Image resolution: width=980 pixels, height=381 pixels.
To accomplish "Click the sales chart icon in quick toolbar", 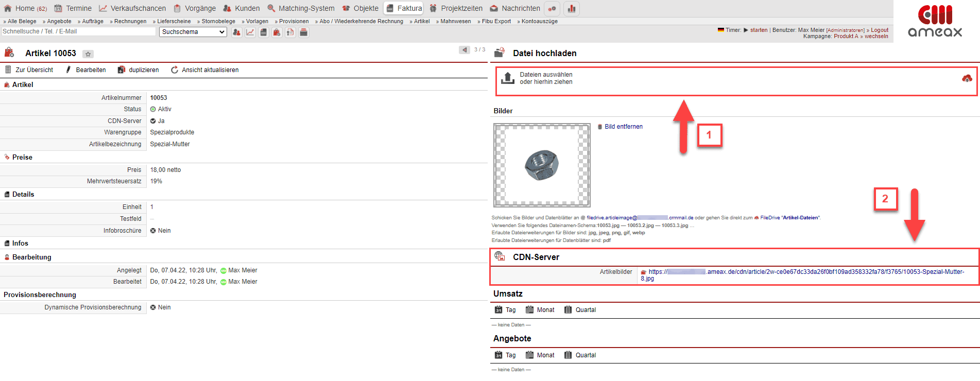I will [x=250, y=32].
